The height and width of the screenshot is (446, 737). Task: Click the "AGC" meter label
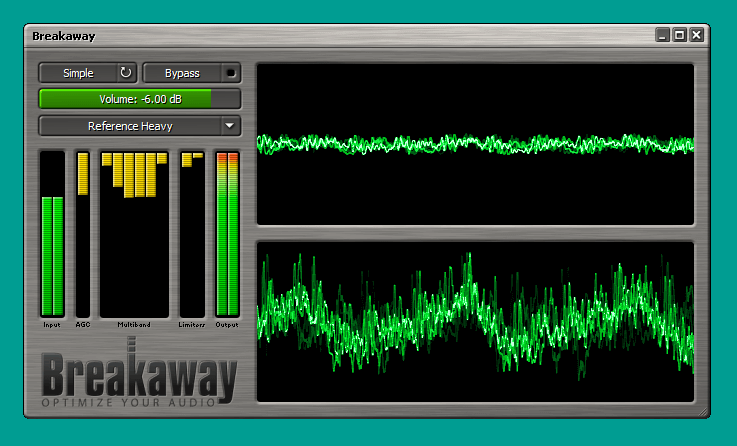click(83, 325)
